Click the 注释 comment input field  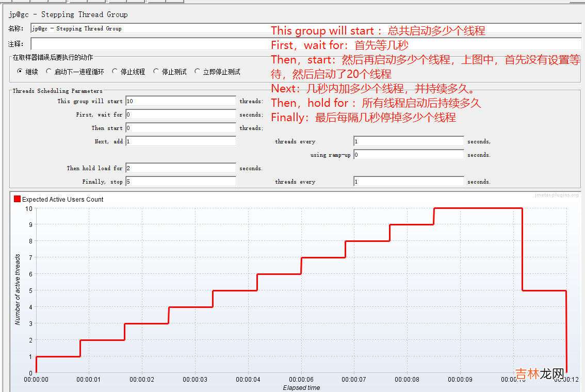[150, 44]
